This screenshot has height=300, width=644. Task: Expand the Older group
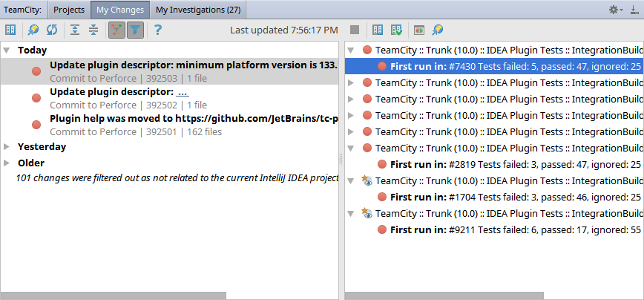7,163
